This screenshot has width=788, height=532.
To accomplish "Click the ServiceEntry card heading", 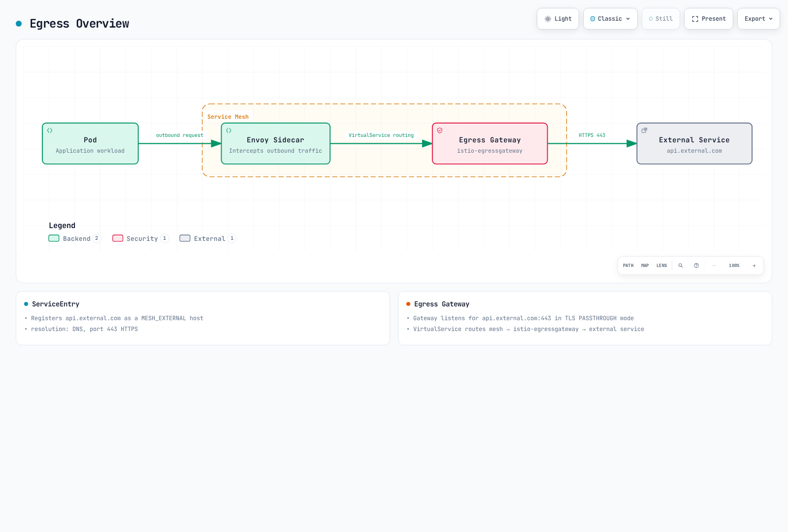I will click(x=56, y=304).
